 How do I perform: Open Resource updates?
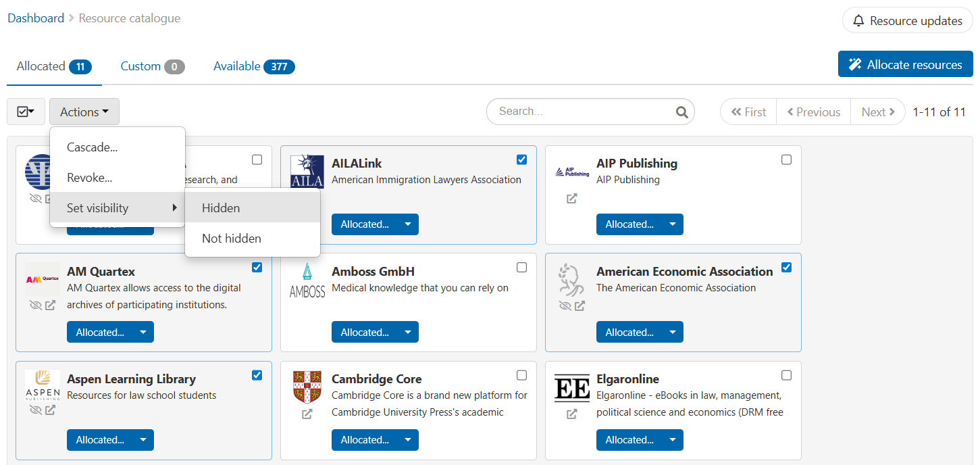[907, 21]
